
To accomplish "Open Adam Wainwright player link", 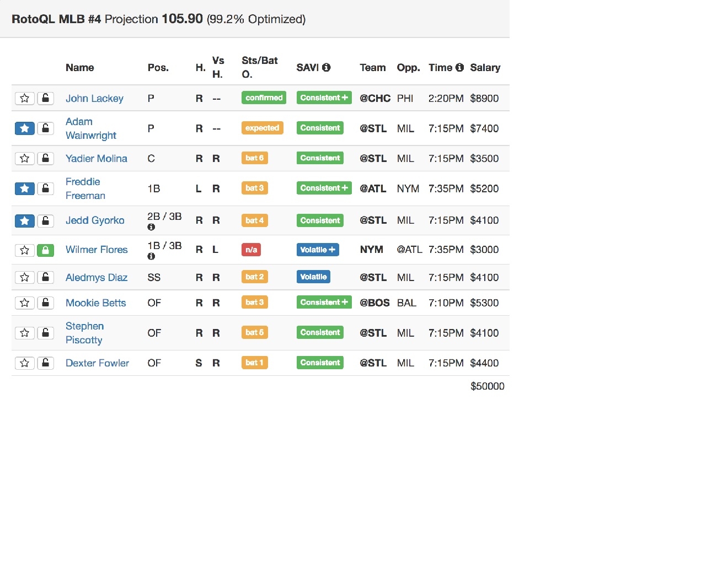I will (x=91, y=128).
